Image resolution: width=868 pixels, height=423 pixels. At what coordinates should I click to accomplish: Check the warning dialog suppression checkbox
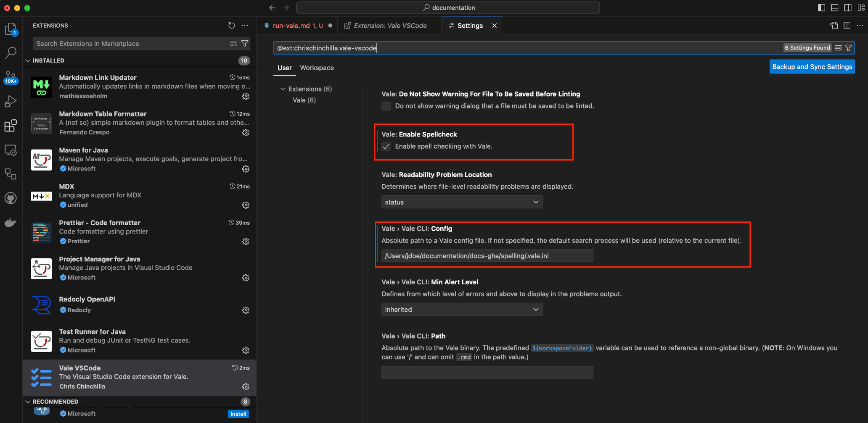[x=386, y=106]
